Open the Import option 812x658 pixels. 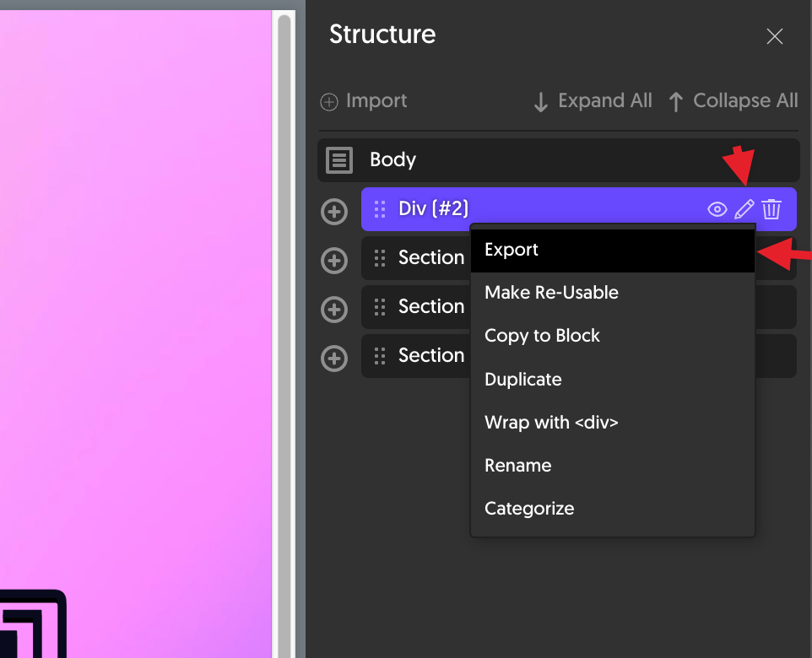[364, 101]
